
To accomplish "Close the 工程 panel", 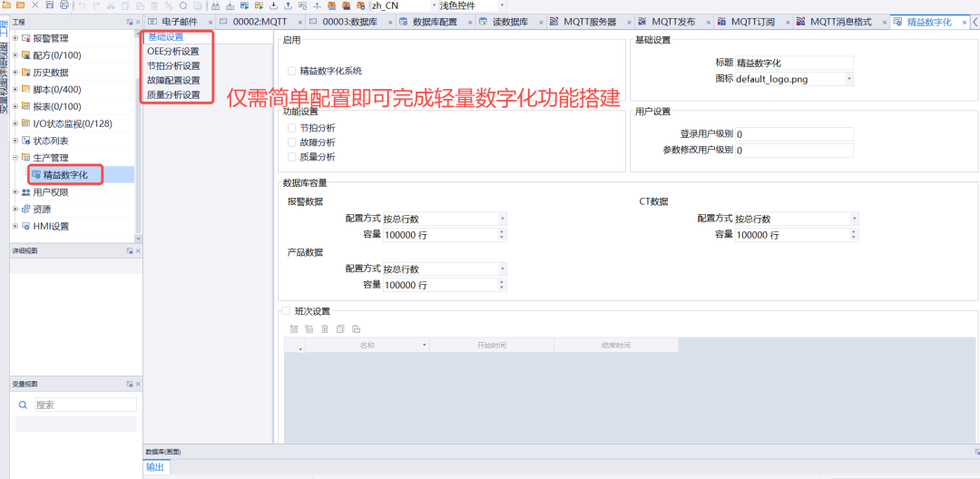I will tap(138, 23).
